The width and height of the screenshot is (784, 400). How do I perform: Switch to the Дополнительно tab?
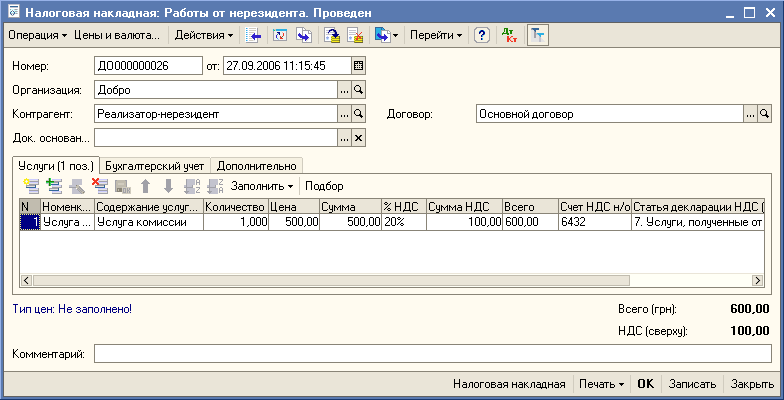257,166
